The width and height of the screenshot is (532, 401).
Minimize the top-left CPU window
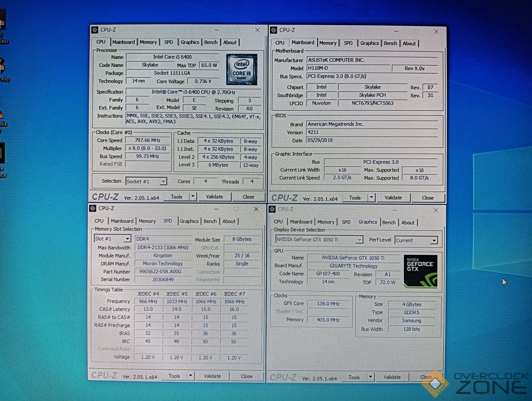(217, 30)
